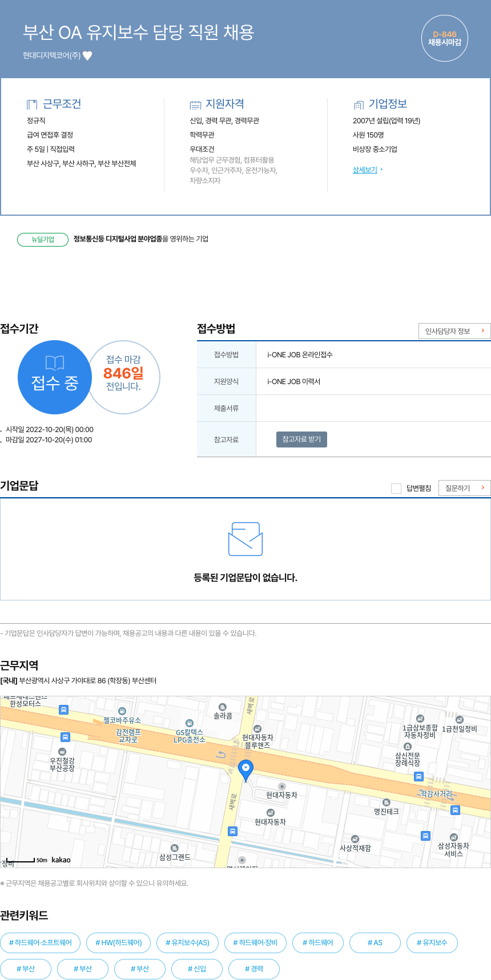Click the 젤코바주유소 gas station map icon
The image size is (491, 980).
coord(122,711)
